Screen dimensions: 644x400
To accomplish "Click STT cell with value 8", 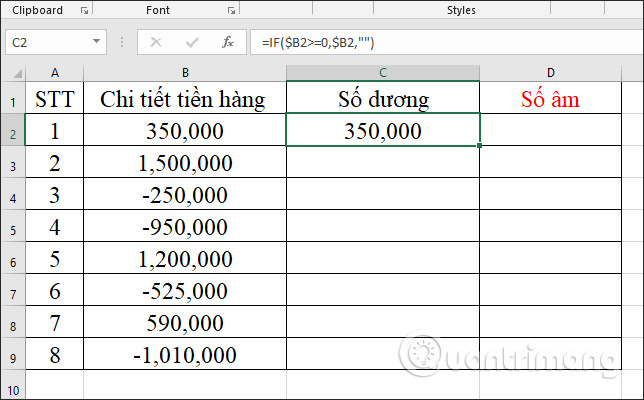I will [55, 354].
